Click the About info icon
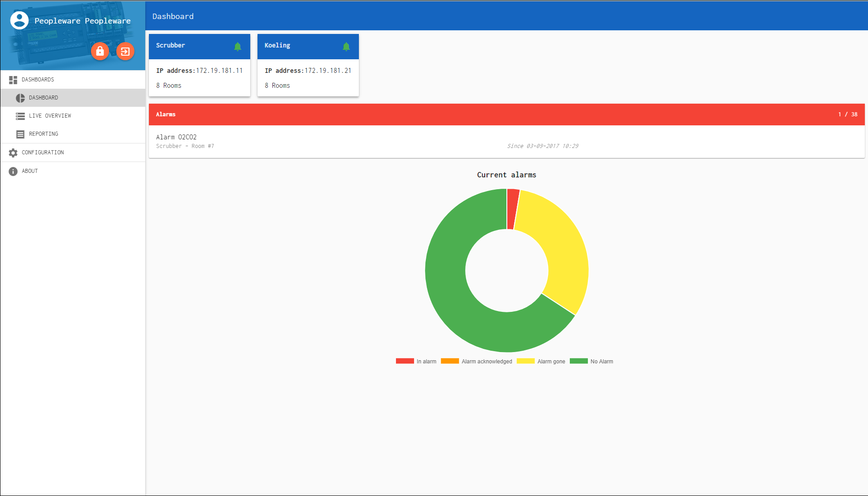Image resolution: width=868 pixels, height=496 pixels. tap(13, 172)
